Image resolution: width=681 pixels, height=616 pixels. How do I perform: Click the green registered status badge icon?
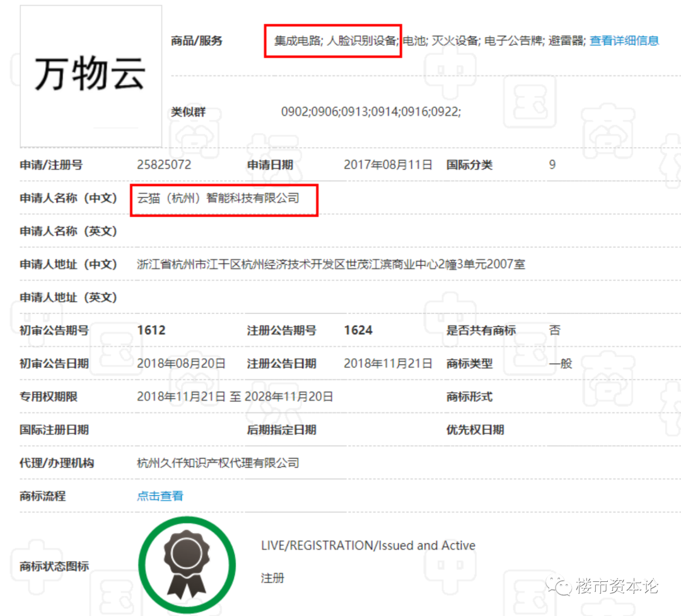187,565
